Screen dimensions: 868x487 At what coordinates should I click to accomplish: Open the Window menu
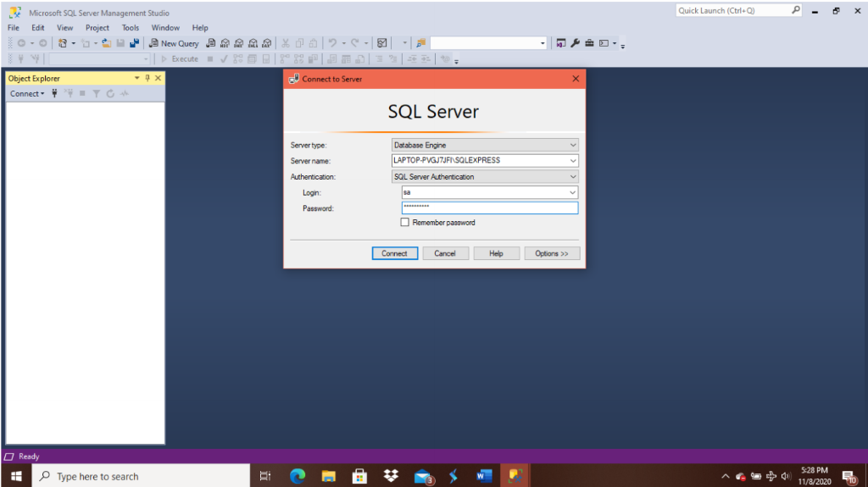pos(165,28)
